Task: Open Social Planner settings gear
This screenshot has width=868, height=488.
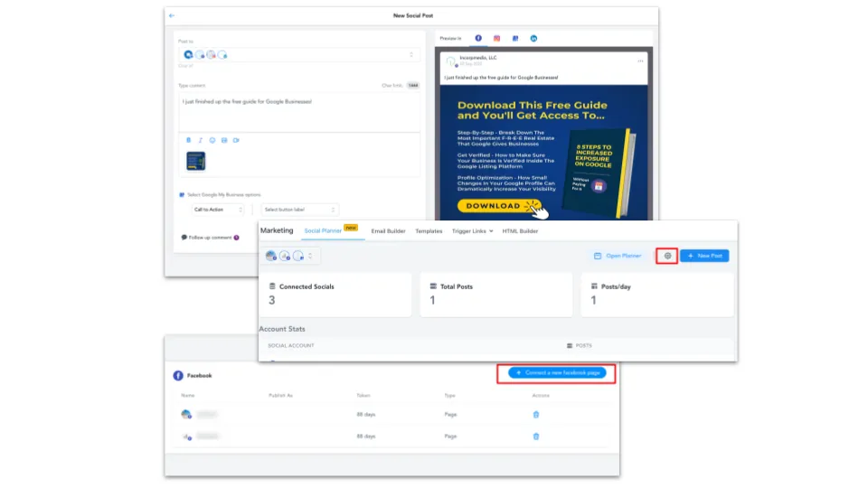Action: click(667, 256)
